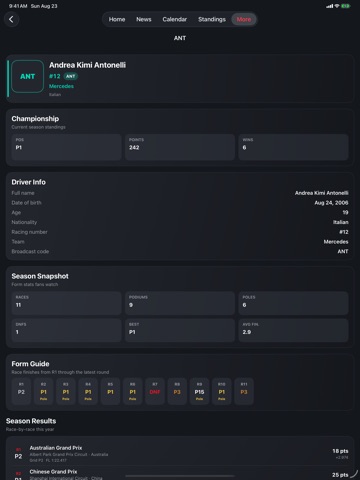Open the R3 P1 form chip

pyautogui.click(x=66, y=391)
